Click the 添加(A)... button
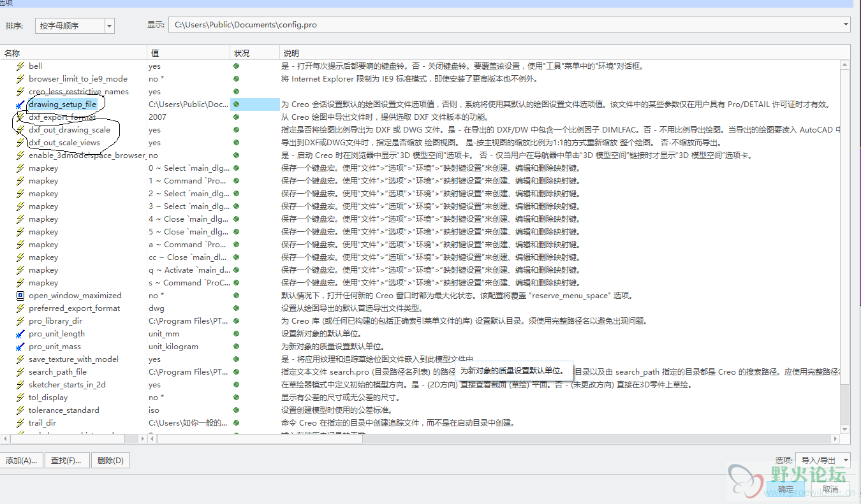 point(20,461)
